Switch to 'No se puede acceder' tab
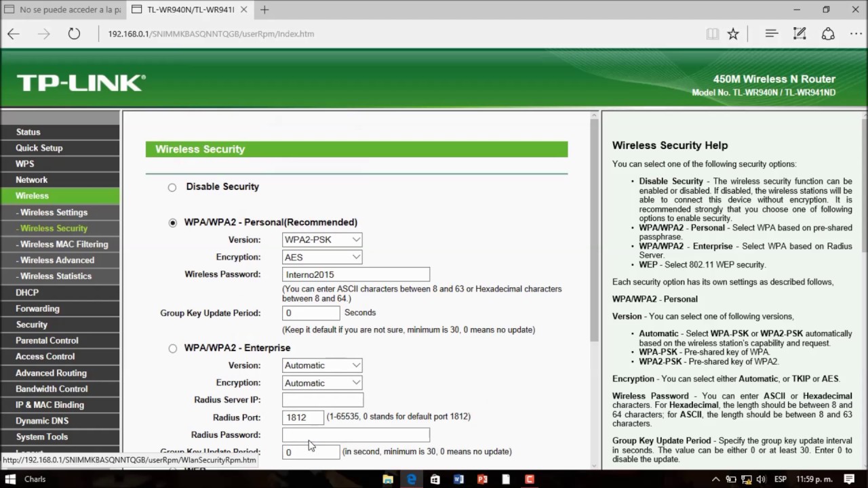The image size is (868, 488). (x=62, y=9)
